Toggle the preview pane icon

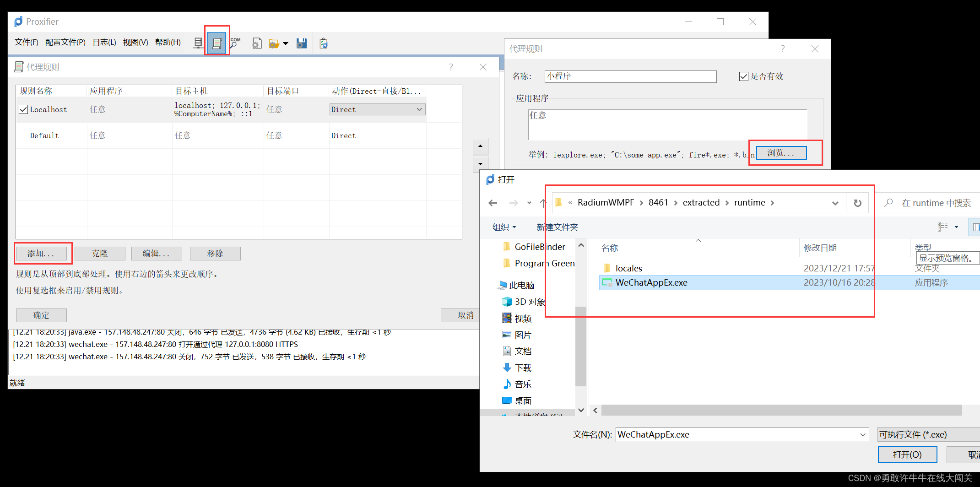[x=975, y=227]
